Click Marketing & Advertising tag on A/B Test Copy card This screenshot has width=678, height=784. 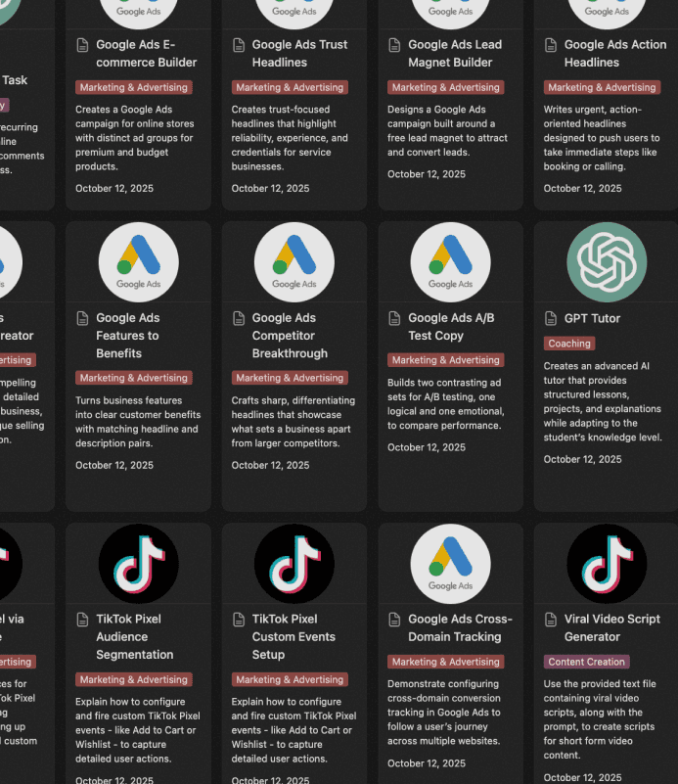click(446, 360)
